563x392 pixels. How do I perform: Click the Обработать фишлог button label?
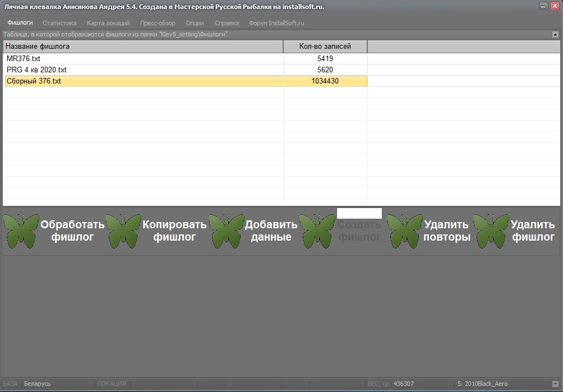coord(72,231)
